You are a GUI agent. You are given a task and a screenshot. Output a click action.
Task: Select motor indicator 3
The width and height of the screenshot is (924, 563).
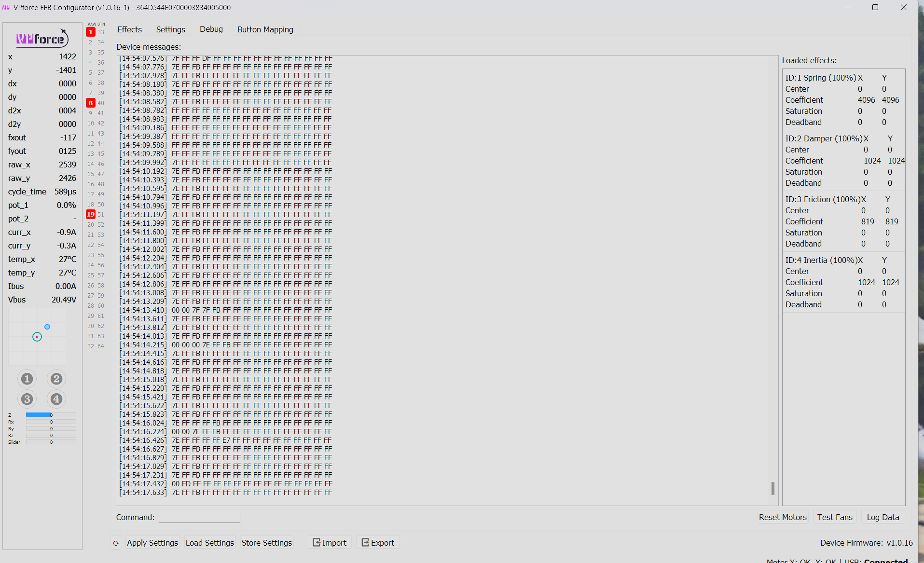pos(27,399)
